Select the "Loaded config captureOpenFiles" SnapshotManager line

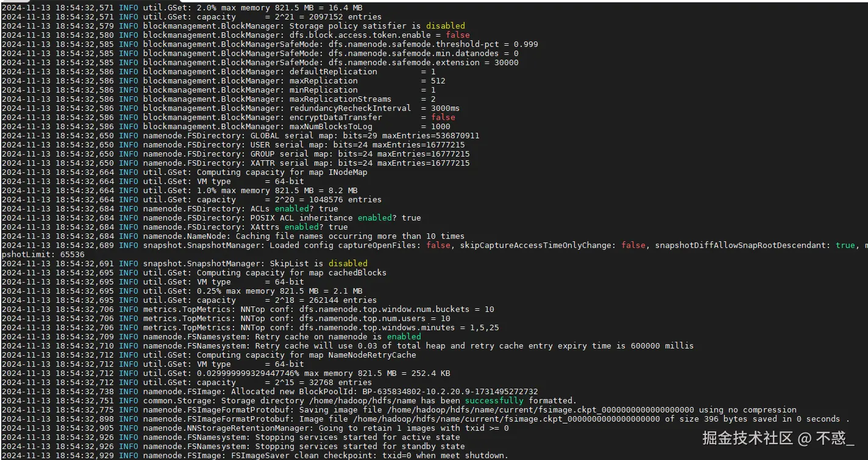tap(434, 246)
